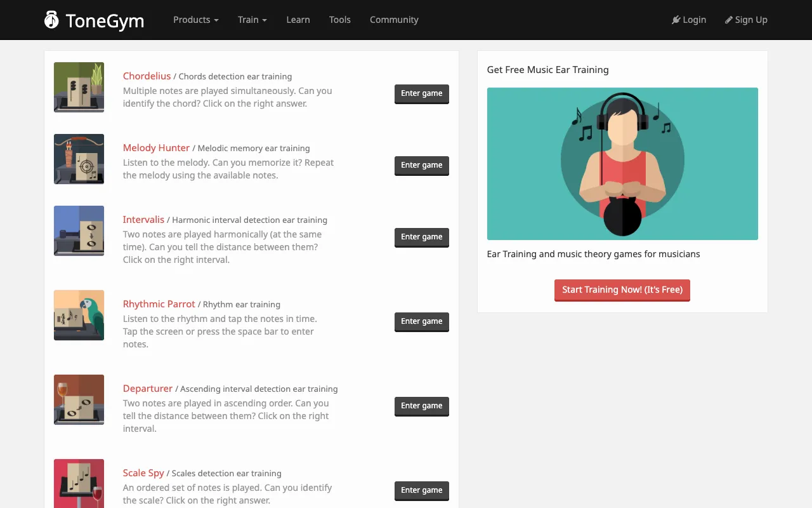Open the Intervalis game thumbnail
This screenshot has height=508, width=812.
pyautogui.click(x=79, y=231)
